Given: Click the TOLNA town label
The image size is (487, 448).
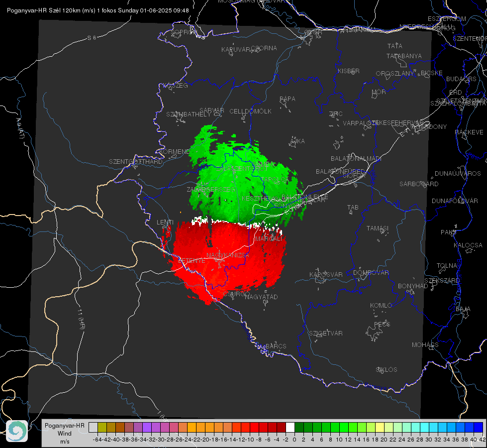Looking at the screenshot, I should (x=447, y=266).
